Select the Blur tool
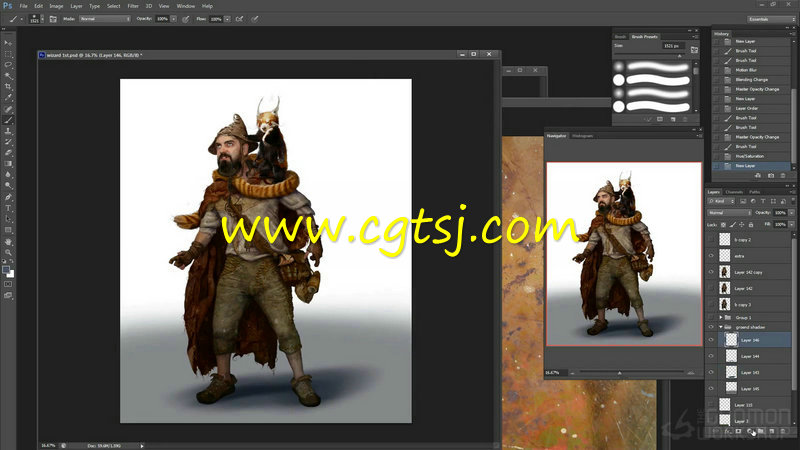Image resolution: width=800 pixels, height=450 pixels. (x=8, y=175)
